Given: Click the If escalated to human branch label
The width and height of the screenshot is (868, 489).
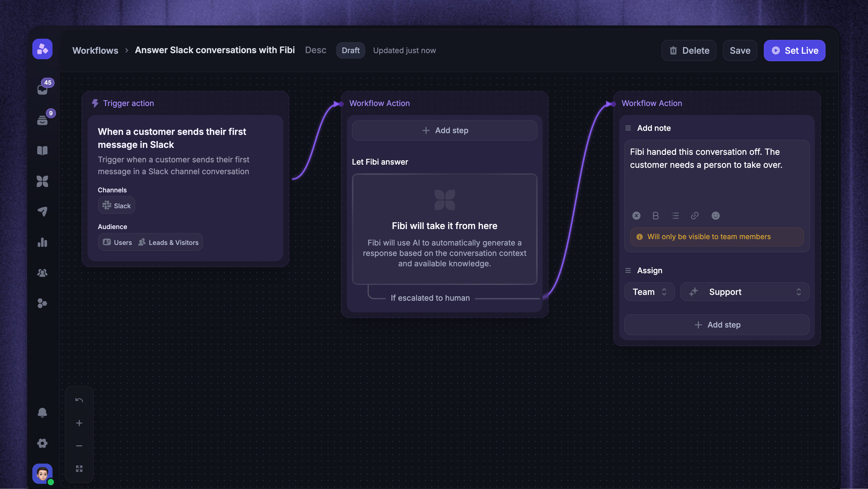Looking at the screenshot, I should point(430,298).
